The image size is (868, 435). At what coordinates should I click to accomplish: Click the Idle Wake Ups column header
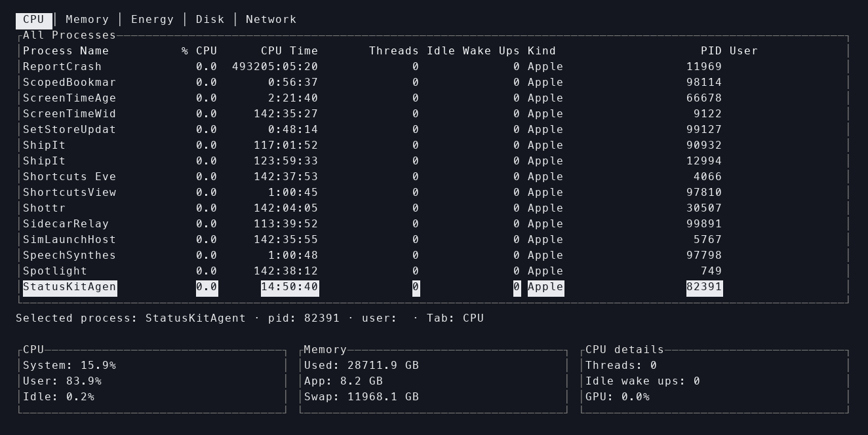[473, 51]
